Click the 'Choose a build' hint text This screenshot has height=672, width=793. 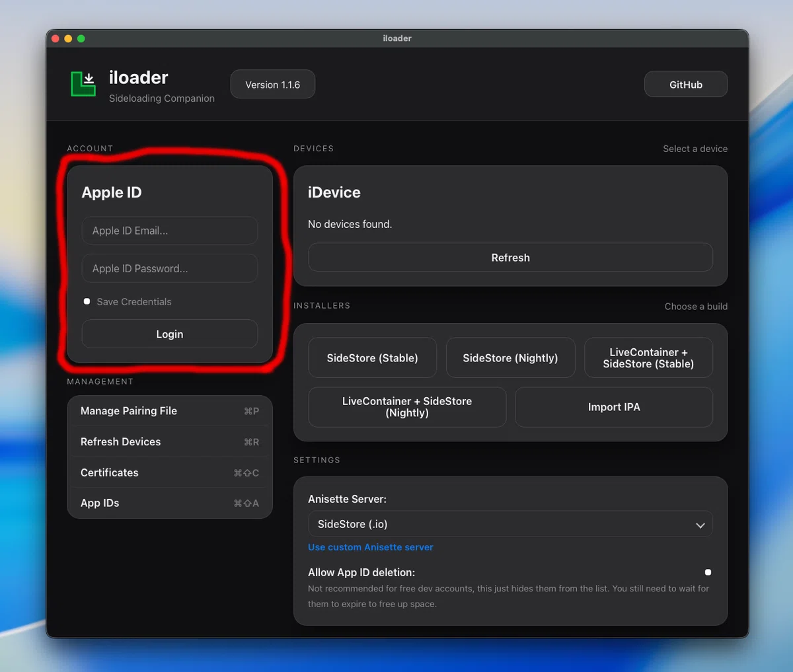click(x=696, y=307)
